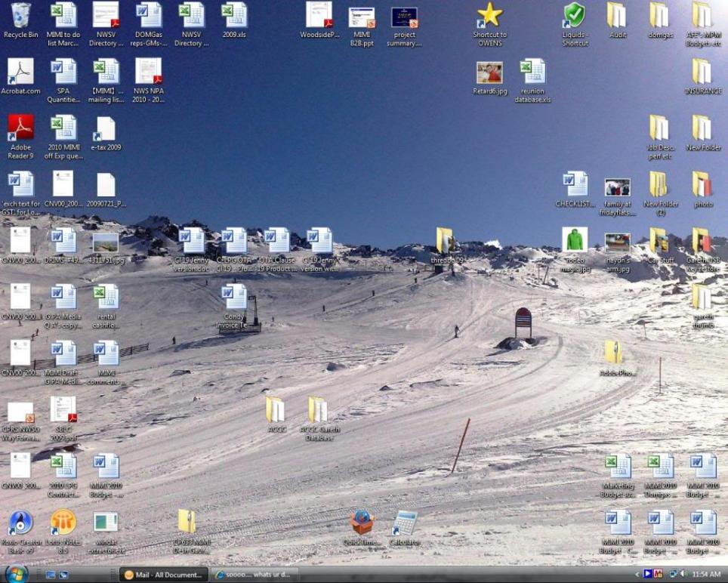Switch to Mail - All Documents taskbar window
The image size is (728, 583).
coord(162,575)
